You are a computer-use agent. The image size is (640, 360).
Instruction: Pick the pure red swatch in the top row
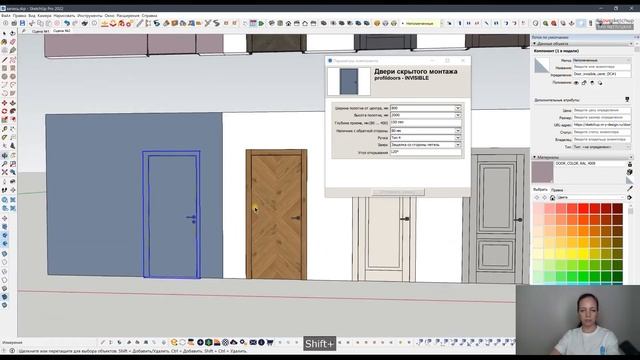584,209
